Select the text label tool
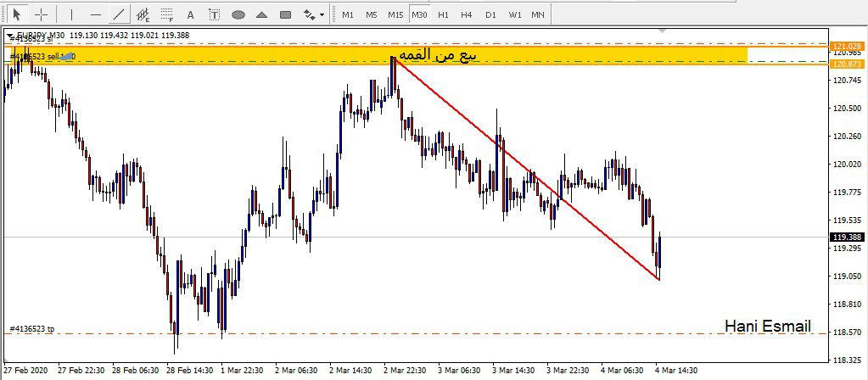The image size is (868, 380). [214, 14]
